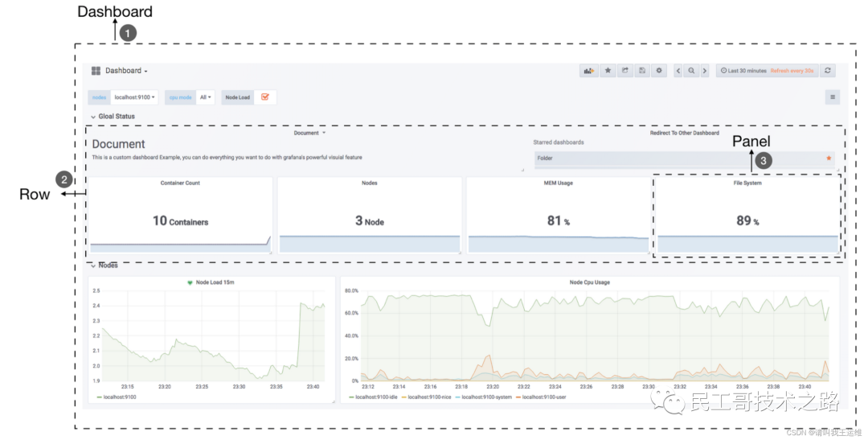Save the dashboard with the floppy icon
The width and height of the screenshot is (868, 440).
[642, 71]
